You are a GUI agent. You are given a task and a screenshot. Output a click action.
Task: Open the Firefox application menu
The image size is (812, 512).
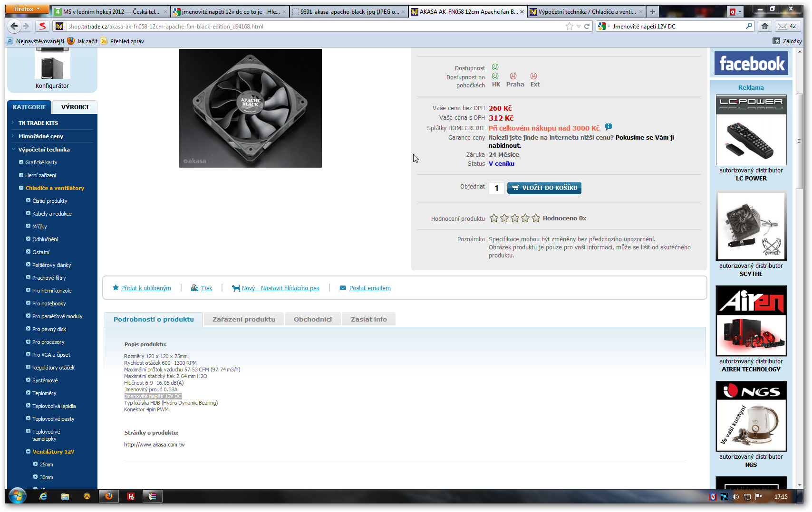(x=28, y=9)
